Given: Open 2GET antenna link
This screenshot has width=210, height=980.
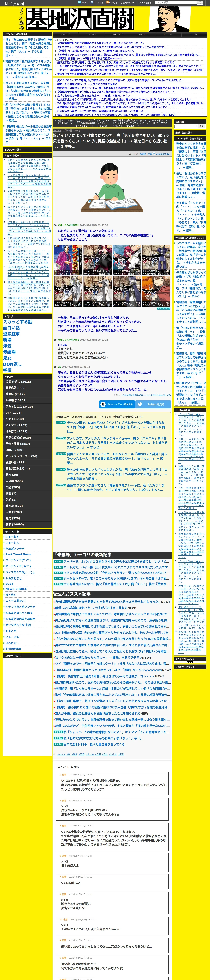Looking at the screenshot, I should (9, 584).
